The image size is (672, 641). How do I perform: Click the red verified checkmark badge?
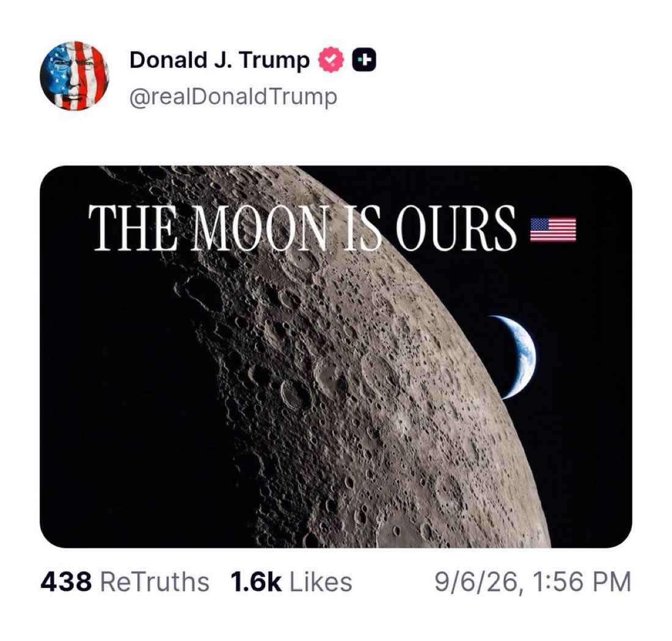(x=331, y=60)
